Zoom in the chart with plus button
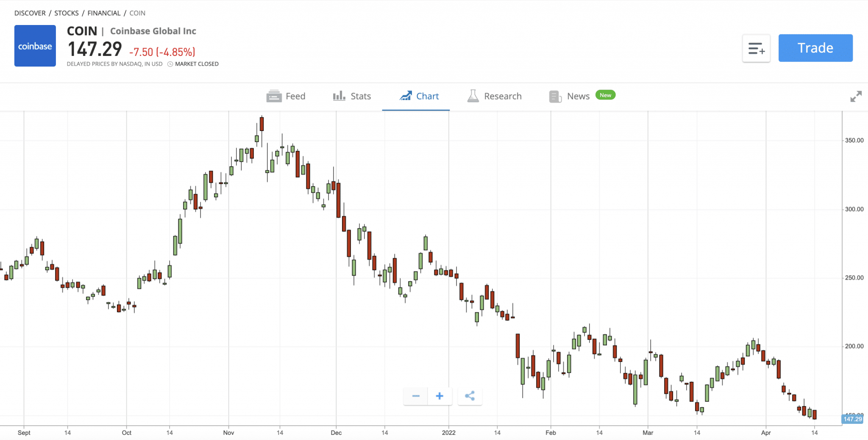The height and width of the screenshot is (440, 868). point(440,396)
